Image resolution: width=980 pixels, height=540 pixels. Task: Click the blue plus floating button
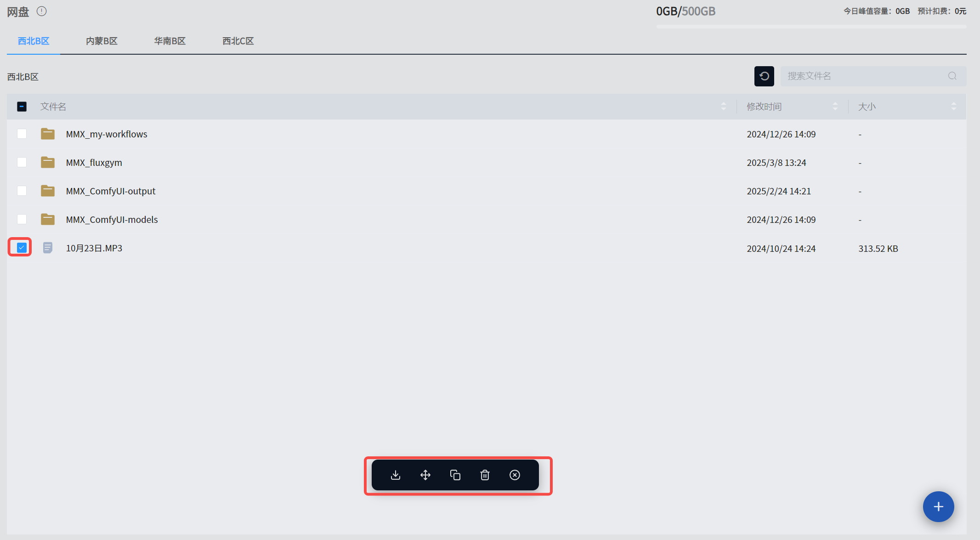[938, 506]
